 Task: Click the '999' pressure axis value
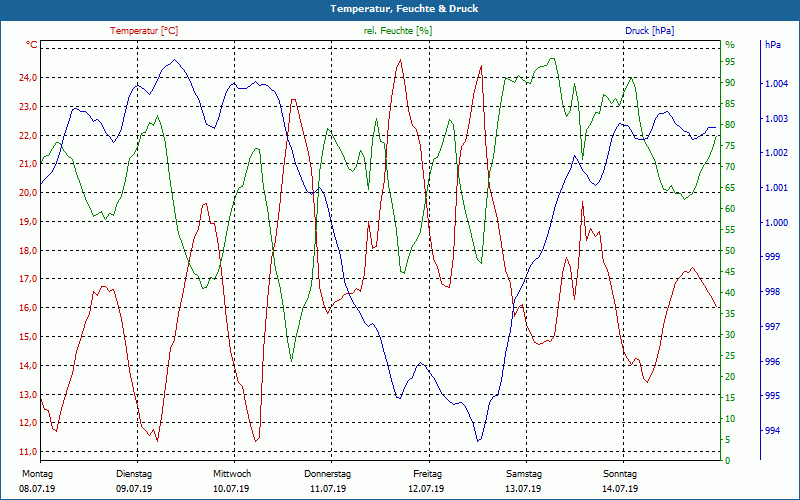pos(773,257)
